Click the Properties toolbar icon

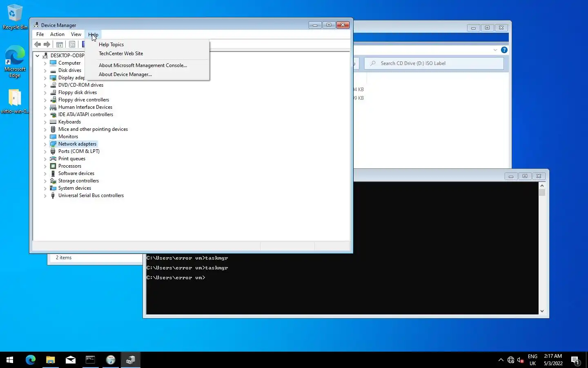tap(72, 44)
